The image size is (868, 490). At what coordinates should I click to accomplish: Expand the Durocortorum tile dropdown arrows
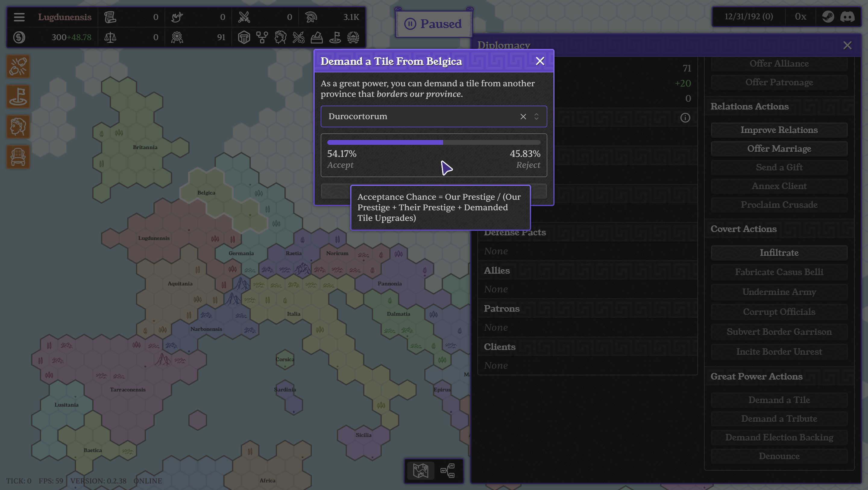tap(536, 116)
